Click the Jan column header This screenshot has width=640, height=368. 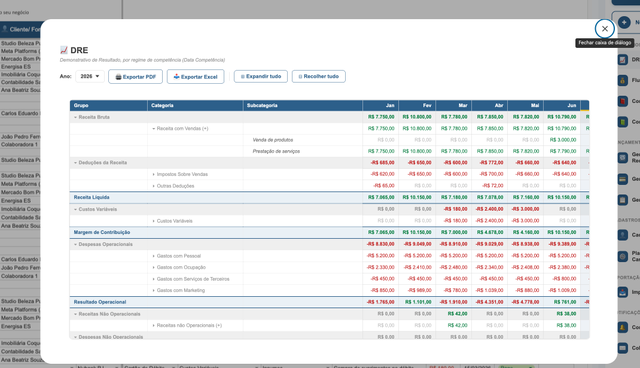click(381, 105)
